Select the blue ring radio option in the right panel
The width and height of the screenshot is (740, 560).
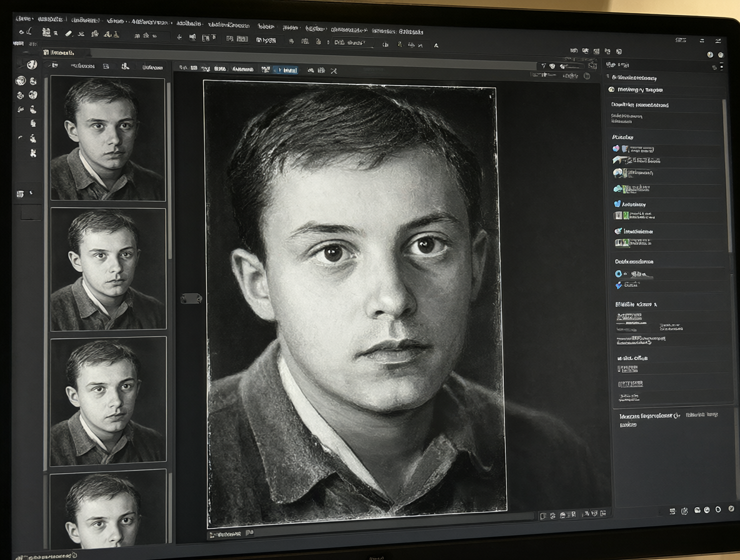point(618,274)
